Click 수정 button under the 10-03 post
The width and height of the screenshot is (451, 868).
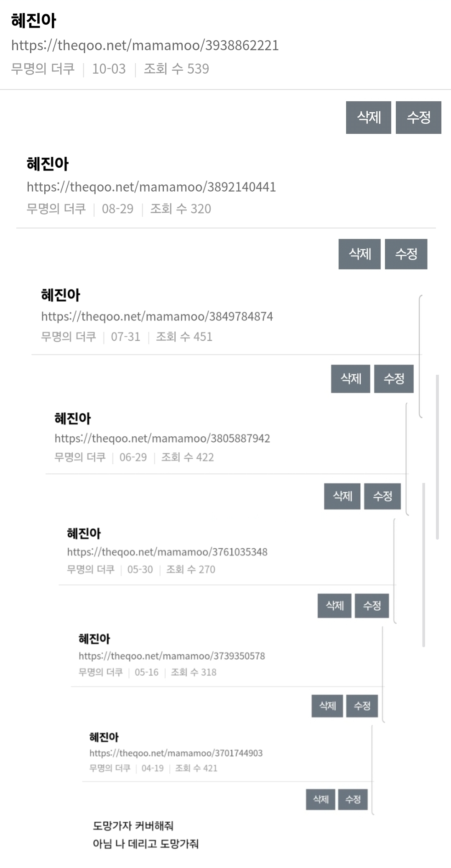coord(418,118)
